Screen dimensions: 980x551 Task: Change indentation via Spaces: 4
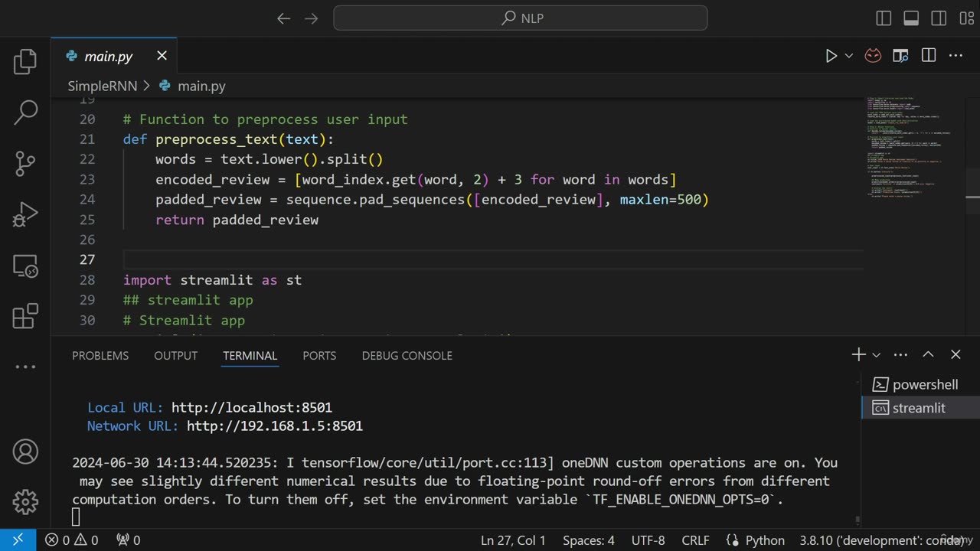point(589,540)
